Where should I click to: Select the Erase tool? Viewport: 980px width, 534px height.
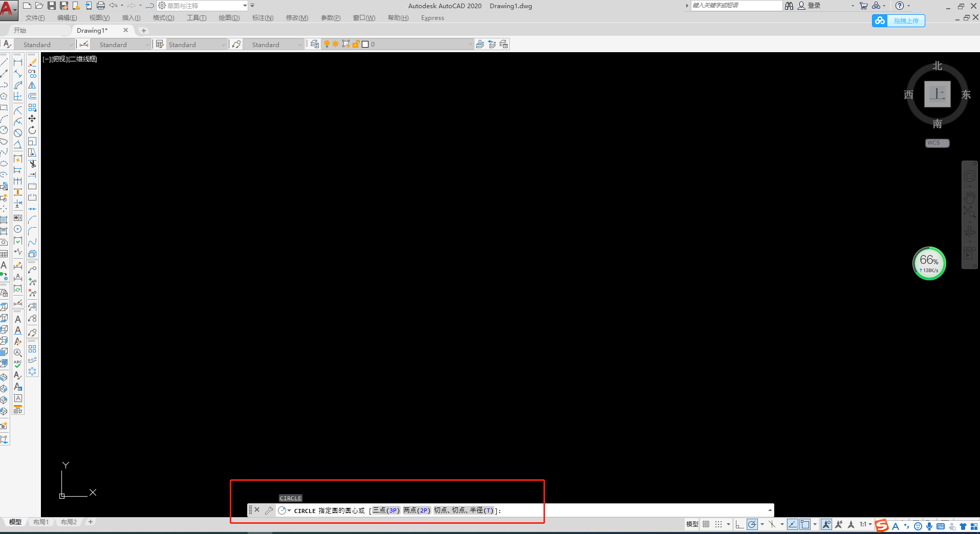(x=32, y=62)
